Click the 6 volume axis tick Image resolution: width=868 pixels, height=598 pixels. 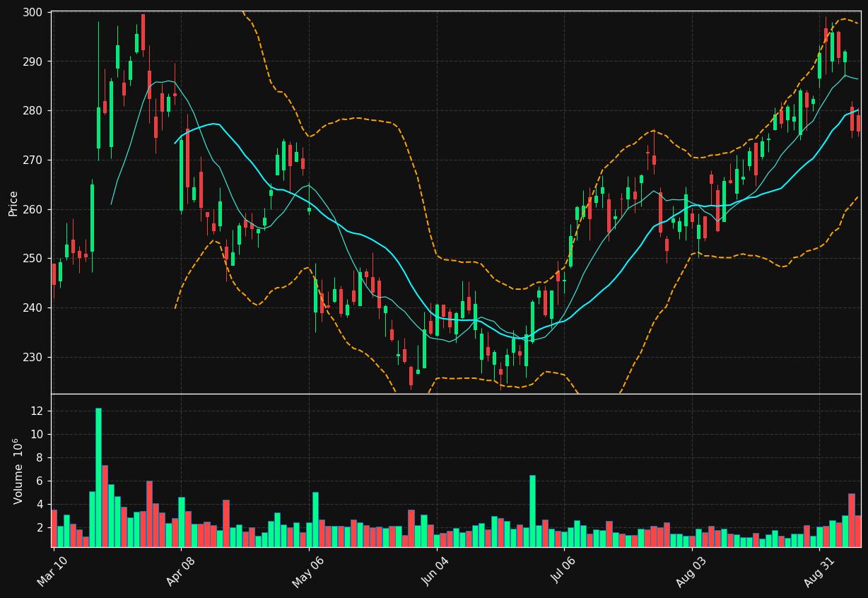click(x=40, y=481)
